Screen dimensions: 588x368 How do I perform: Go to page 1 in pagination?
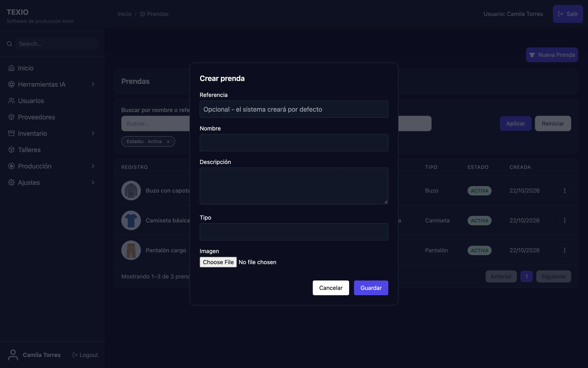526,276
